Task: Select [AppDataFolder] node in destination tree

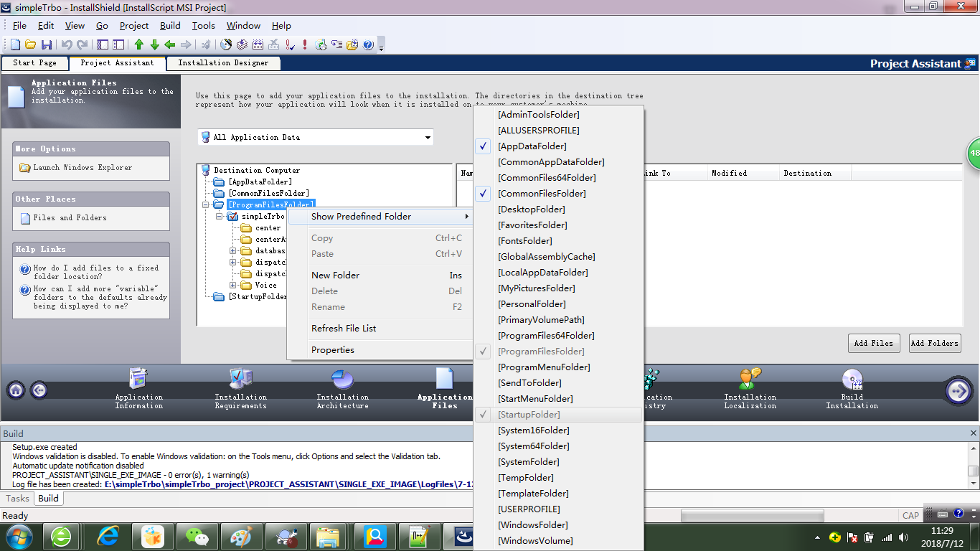Action: click(x=260, y=182)
